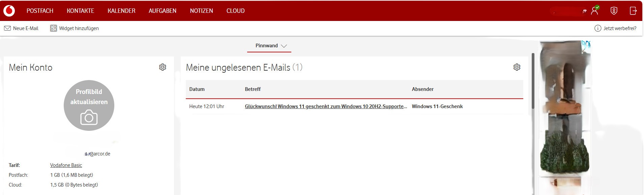Go to the CLOUD section
The image size is (644, 195).
pyautogui.click(x=235, y=11)
